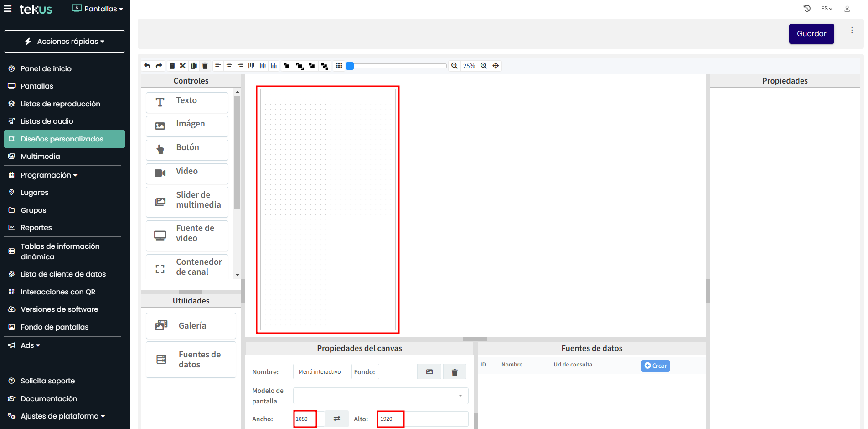Click the Guardar button
Image resolution: width=868 pixels, height=429 pixels.
[x=811, y=34]
